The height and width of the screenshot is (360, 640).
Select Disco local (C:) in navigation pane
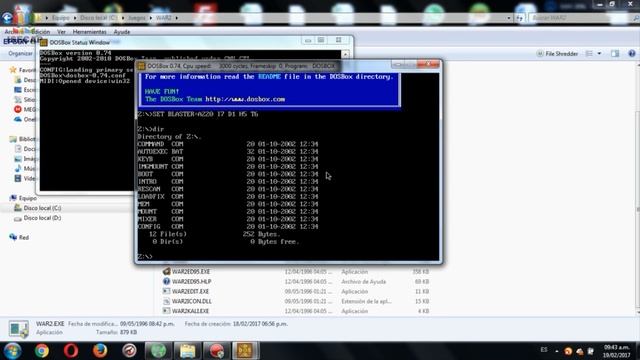(42, 208)
